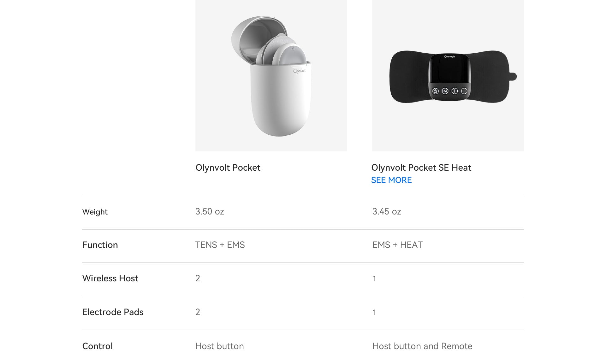The image size is (606, 364).
Task: Click the black screen of the SE Heat
Action: pyautogui.click(x=449, y=71)
